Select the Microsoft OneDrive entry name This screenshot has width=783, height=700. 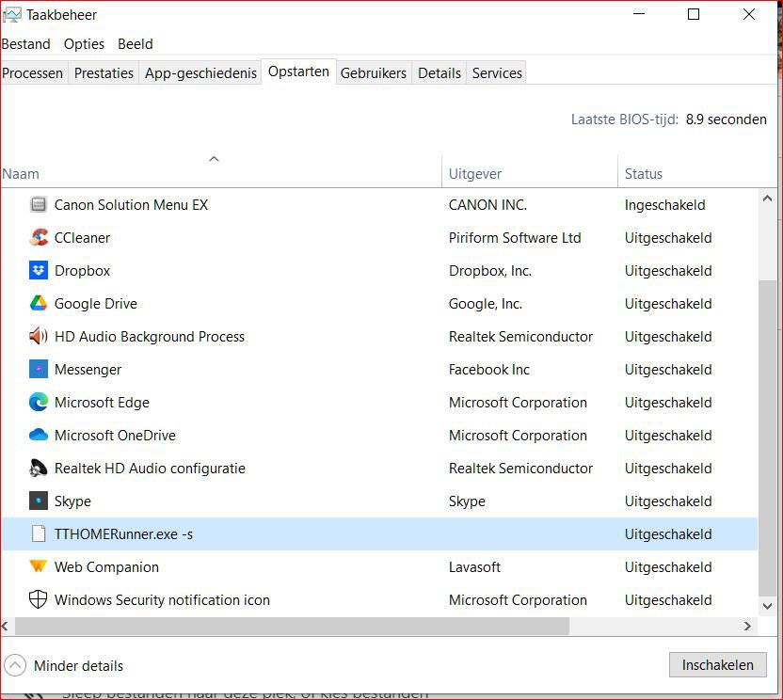coord(115,436)
